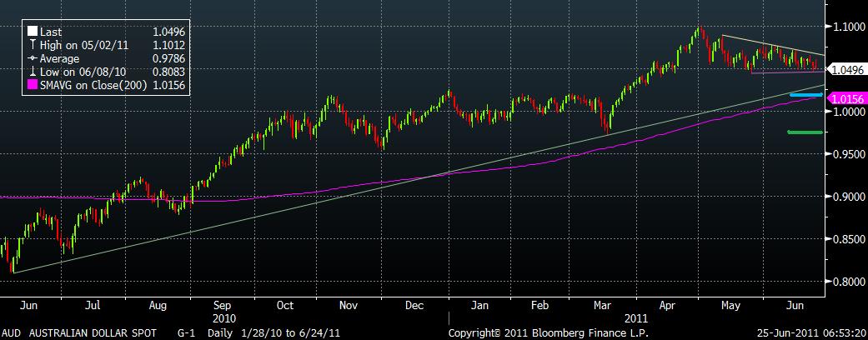Click the magenta SMAVG legend swatch
Image resolution: width=868 pixels, height=340 pixels.
33,85
